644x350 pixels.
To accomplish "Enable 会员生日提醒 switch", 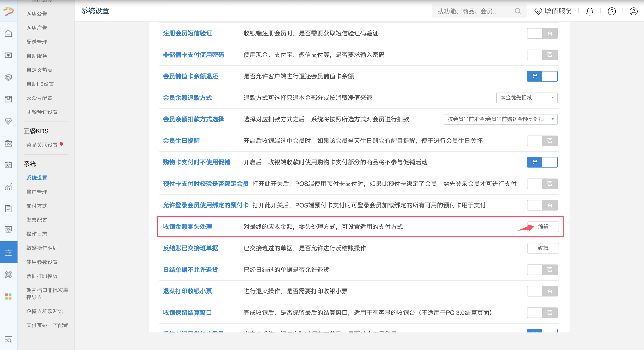I will (542, 141).
